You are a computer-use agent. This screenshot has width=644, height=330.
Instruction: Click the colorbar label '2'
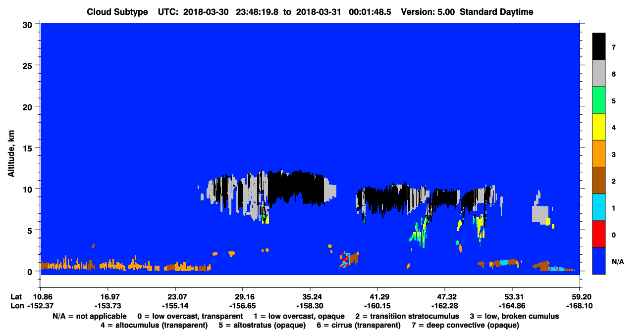(x=614, y=181)
